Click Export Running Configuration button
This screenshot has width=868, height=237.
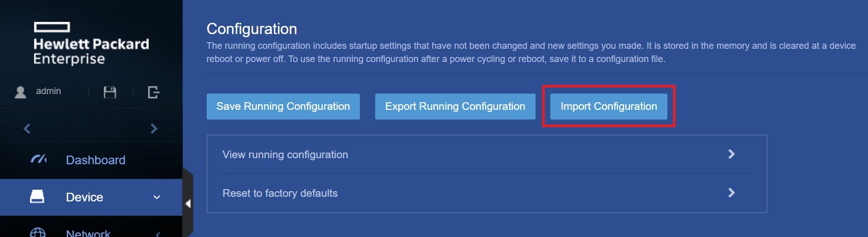click(x=455, y=106)
